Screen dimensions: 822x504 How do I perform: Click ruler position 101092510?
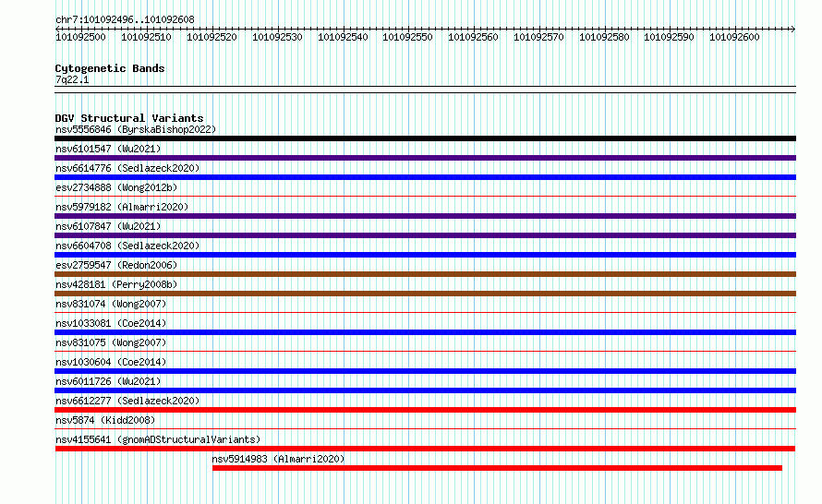tap(146, 37)
